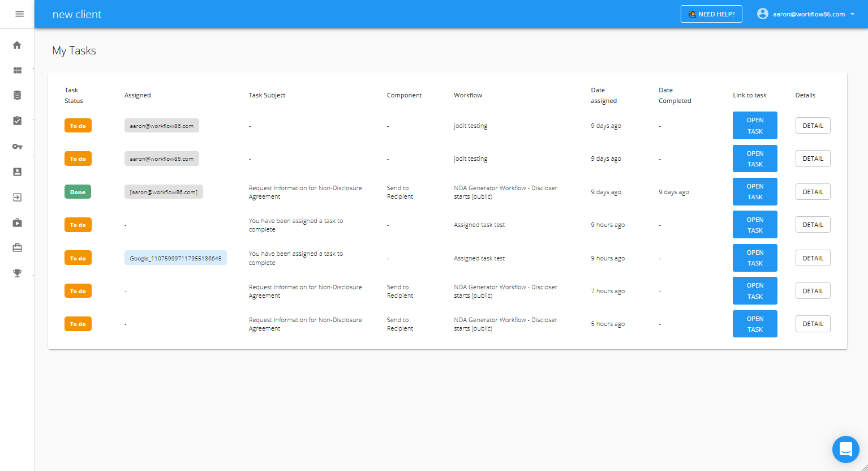This screenshot has height=471, width=868.
Task: Click the Google_110759997117955186645 assignee chip
Action: pyautogui.click(x=175, y=258)
